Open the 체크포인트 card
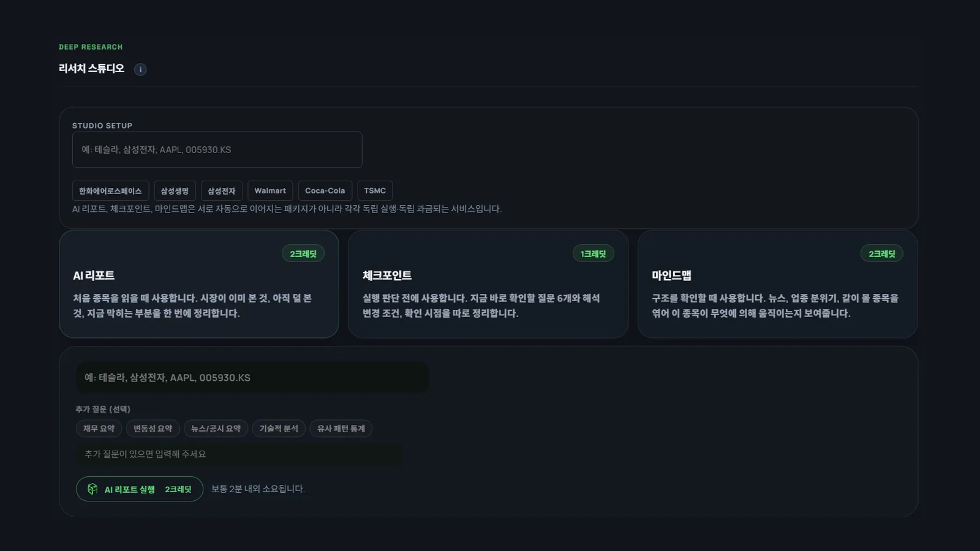This screenshot has height=551, width=980. [488, 284]
